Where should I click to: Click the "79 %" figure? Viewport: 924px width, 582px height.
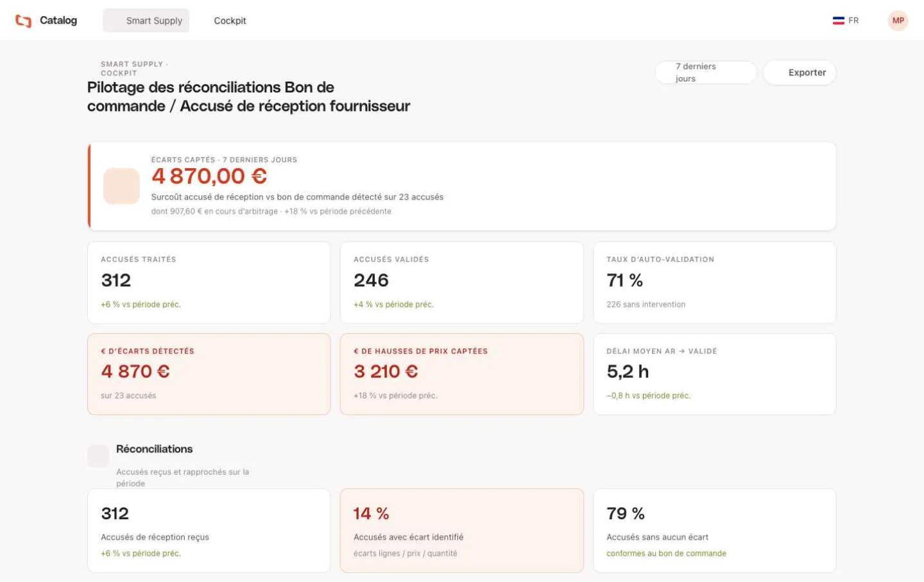pos(625,513)
